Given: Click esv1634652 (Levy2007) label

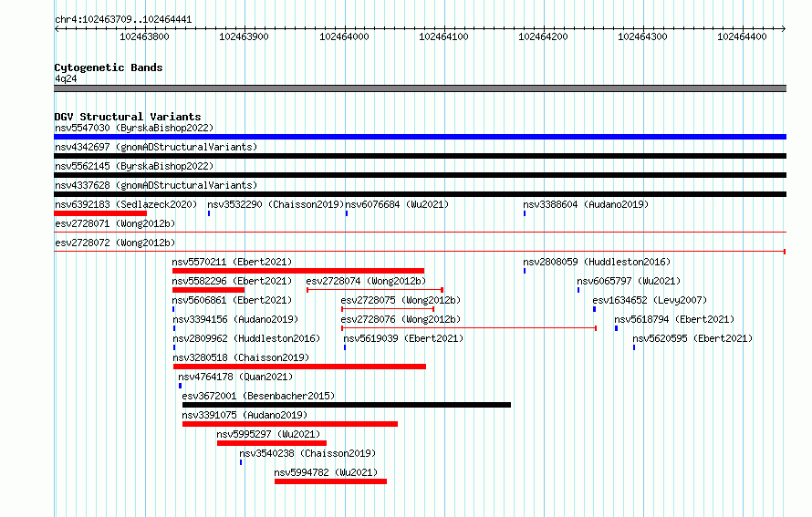Looking at the screenshot, I should pyautogui.click(x=650, y=300).
